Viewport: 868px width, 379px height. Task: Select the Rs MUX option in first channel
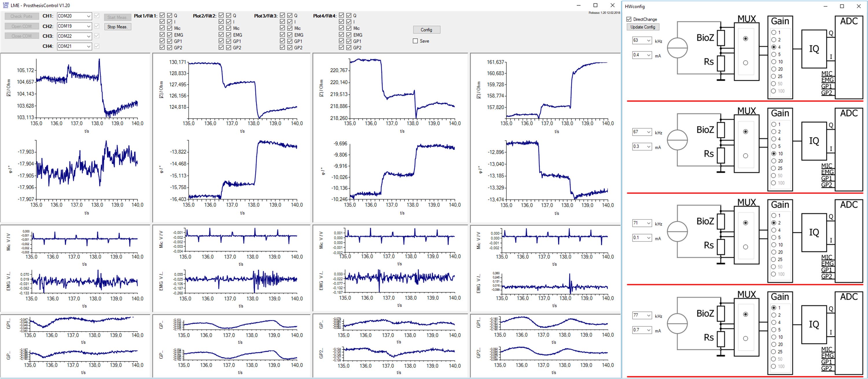pyautogui.click(x=745, y=63)
